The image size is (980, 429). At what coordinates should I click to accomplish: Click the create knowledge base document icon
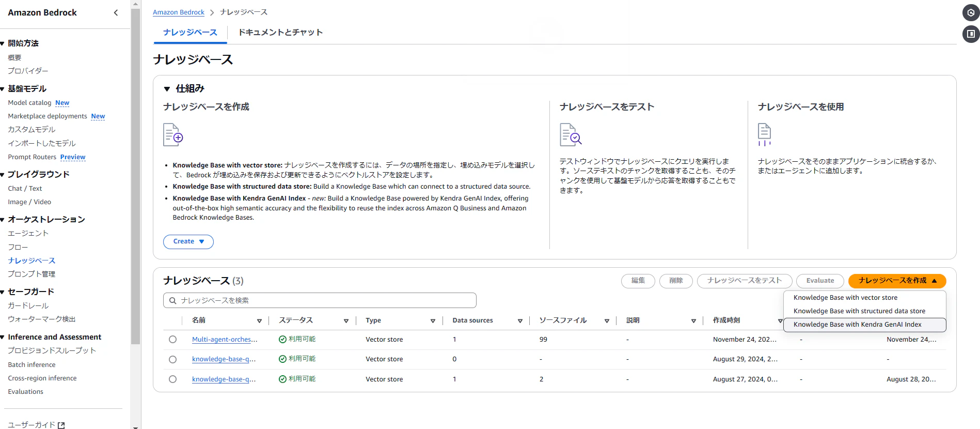click(173, 135)
